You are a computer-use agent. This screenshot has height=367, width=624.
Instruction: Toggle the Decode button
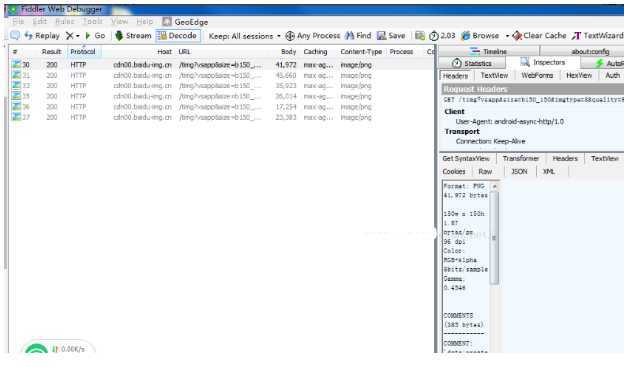(x=177, y=36)
